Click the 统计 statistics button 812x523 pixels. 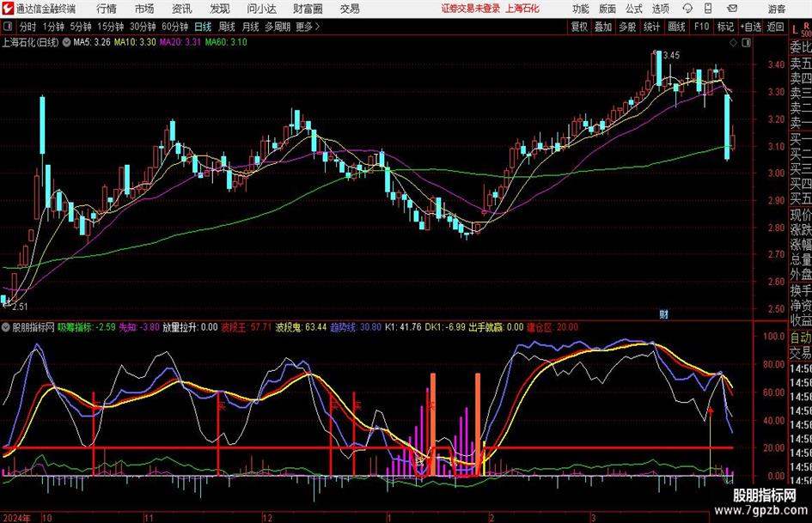[x=652, y=27]
